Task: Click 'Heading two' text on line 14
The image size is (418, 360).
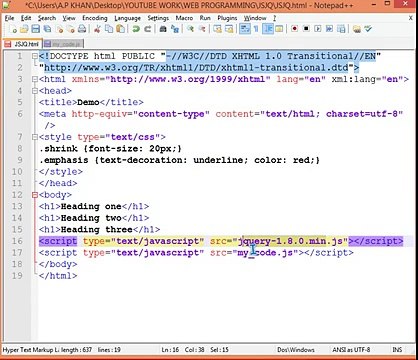Action: click(91, 218)
